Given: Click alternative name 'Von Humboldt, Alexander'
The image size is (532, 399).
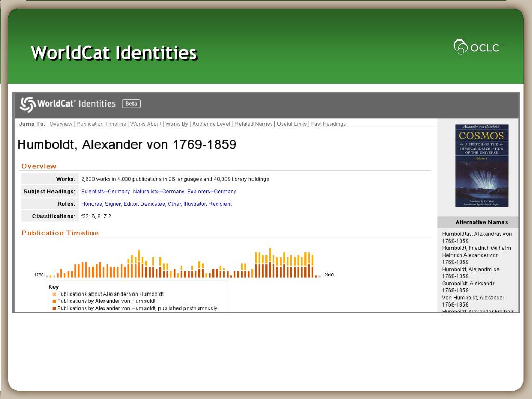Looking at the screenshot, I should [473, 298].
